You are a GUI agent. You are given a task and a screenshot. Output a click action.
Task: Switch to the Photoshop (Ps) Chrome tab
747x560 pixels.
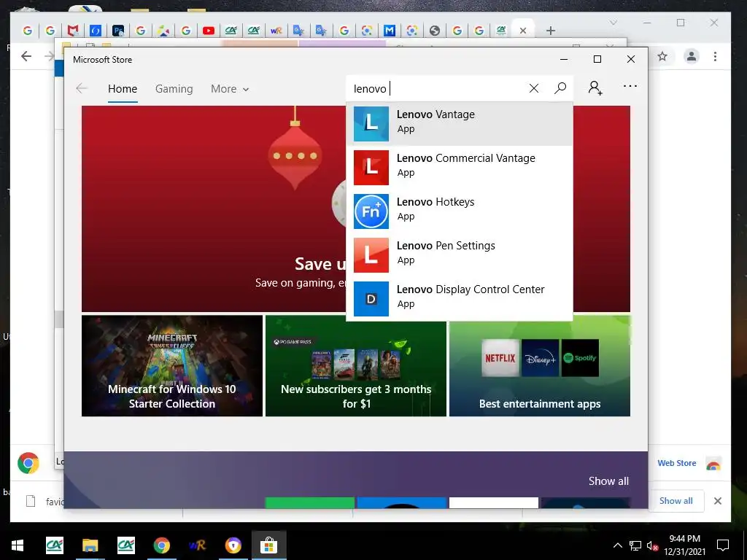[118, 31]
